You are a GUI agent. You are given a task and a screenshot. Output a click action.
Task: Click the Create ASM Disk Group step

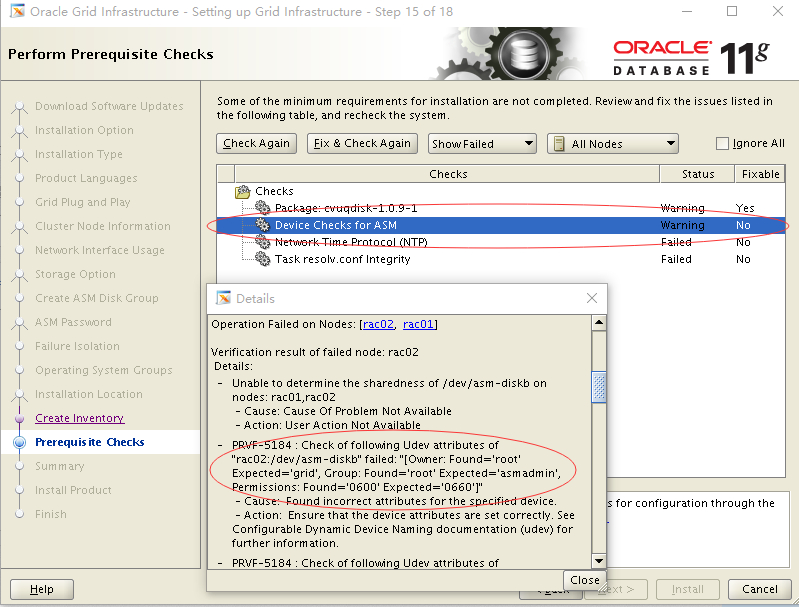point(97,298)
